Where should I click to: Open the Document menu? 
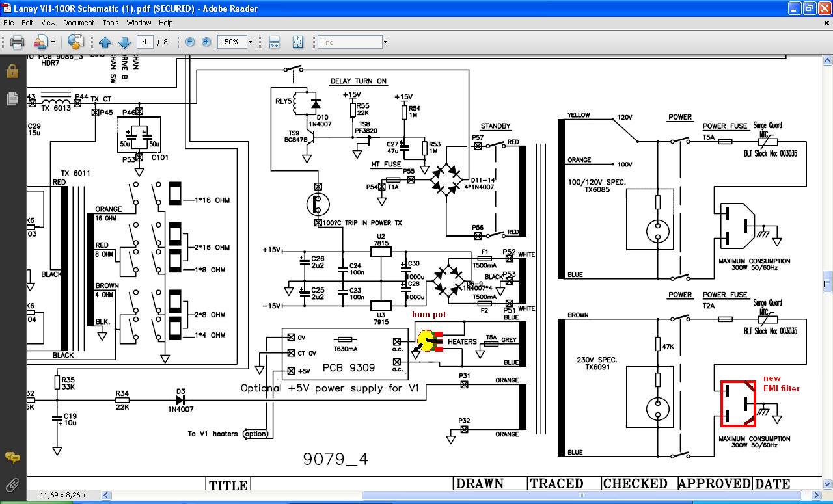tap(79, 23)
